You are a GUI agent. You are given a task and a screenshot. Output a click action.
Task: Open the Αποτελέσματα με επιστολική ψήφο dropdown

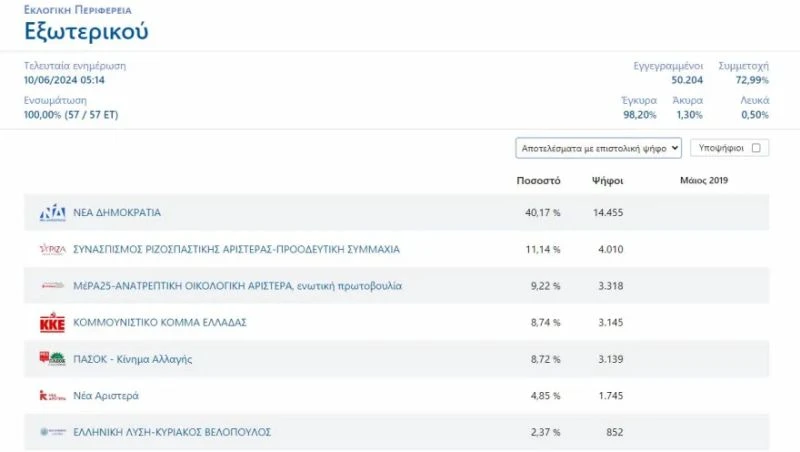click(x=598, y=148)
